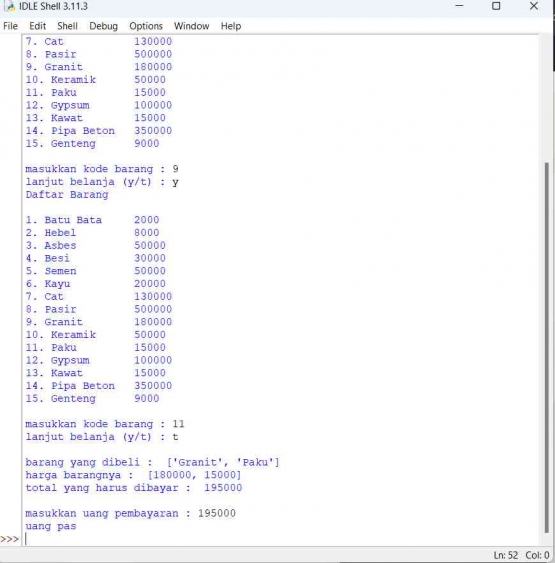Click the total 195000 output value
Image resolution: width=555 pixels, height=563 pixels.
[223, 488]
